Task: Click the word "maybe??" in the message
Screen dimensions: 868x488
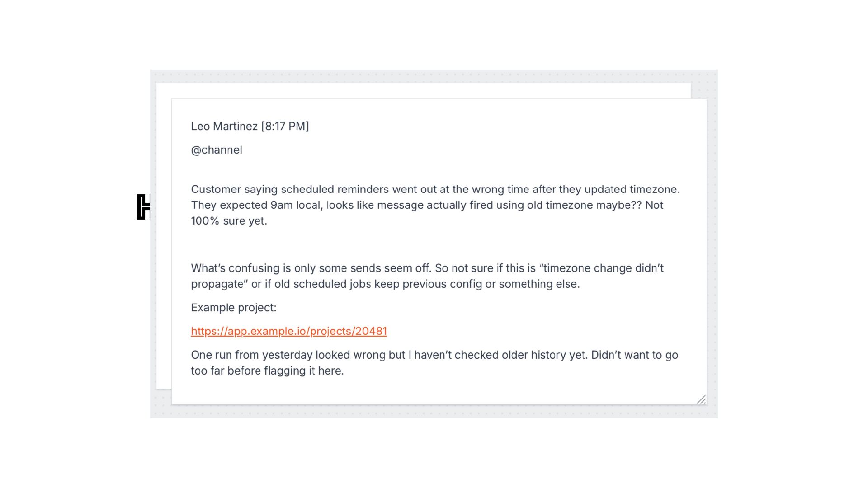Action: (618, 205)
